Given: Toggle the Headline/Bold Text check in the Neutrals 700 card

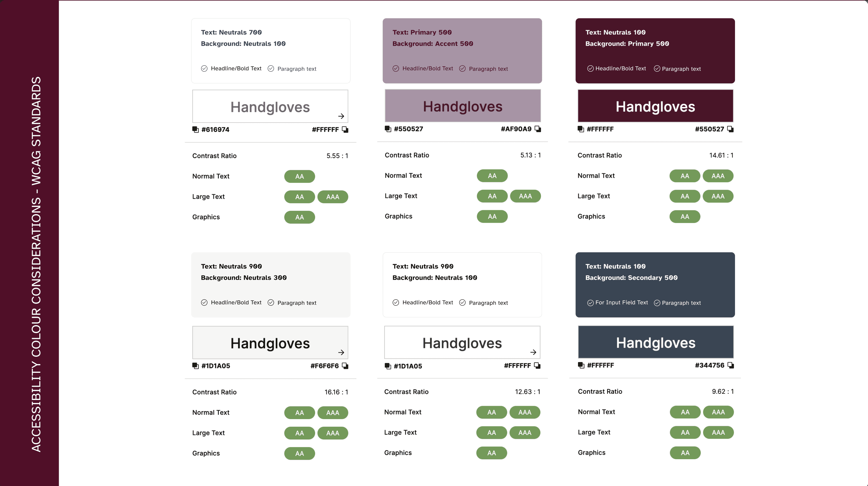Looking at the screenshot, I should click(x=204, y=69).
